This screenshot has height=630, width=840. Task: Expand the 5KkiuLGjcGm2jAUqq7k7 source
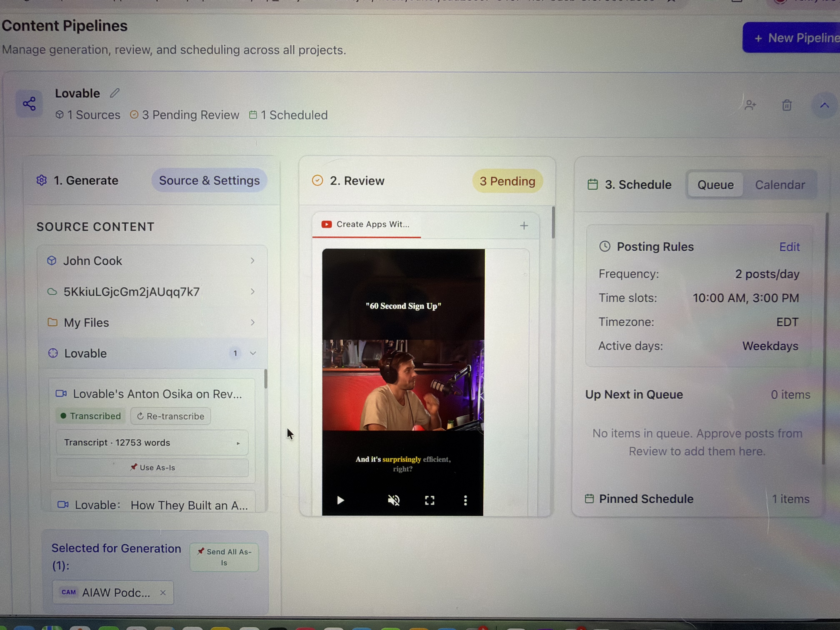152,292
